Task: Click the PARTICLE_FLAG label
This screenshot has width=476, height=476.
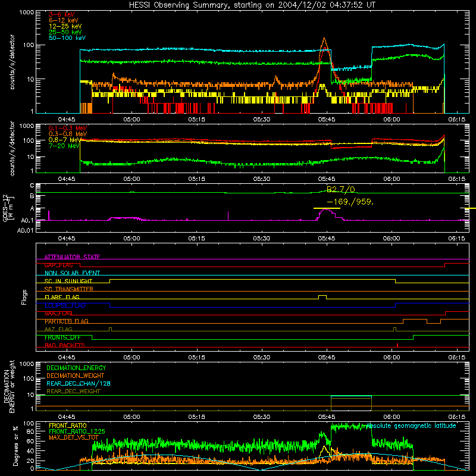Action: click(67, 321)
